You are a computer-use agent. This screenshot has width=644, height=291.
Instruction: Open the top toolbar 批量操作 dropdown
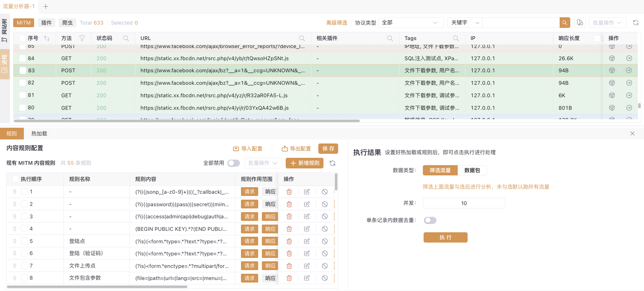click(607, 23)
